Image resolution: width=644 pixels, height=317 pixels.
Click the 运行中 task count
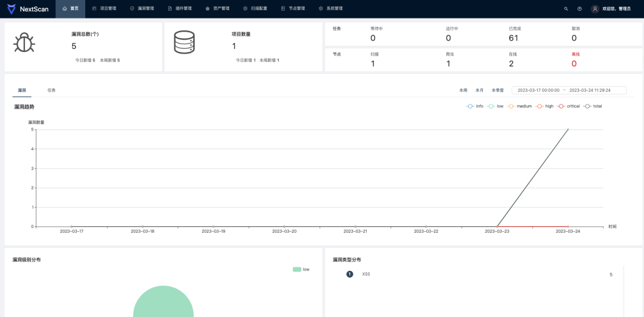pos(448,38)
